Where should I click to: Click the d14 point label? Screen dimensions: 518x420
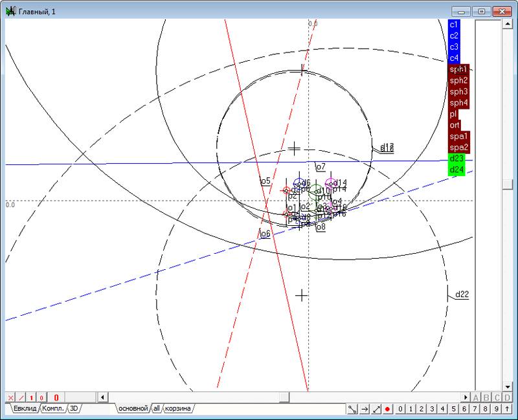(x=341, y=183)
